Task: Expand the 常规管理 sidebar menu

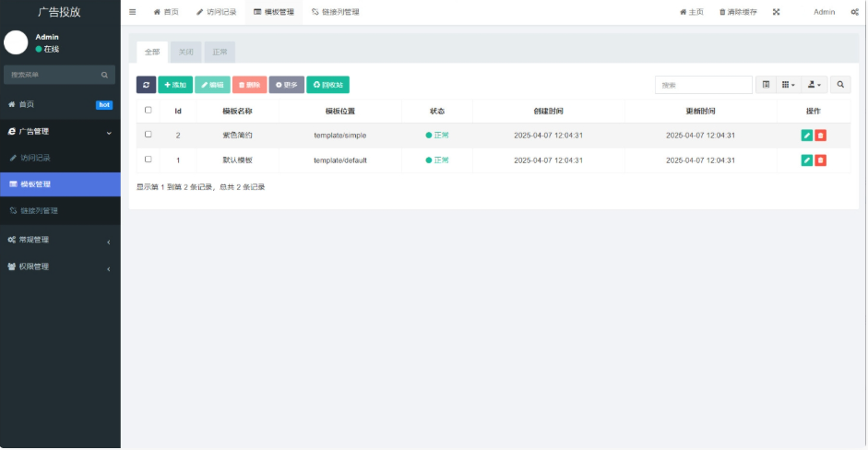Action: pos(60,240)
